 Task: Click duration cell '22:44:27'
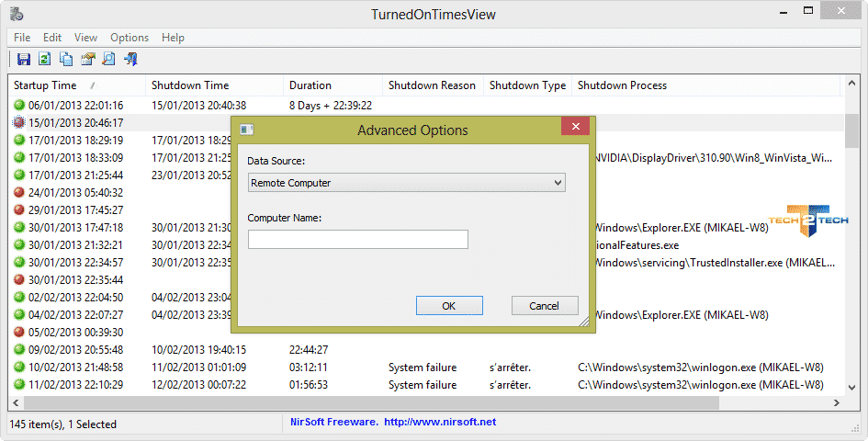pos(309,350)
